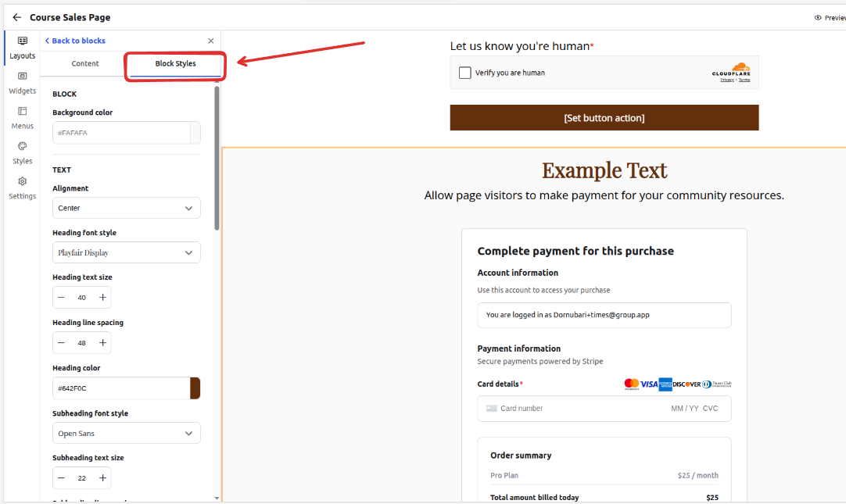Screen dimensions: 846x504
Task: Click the Set button action button
Action: click(x=604, y=117)
